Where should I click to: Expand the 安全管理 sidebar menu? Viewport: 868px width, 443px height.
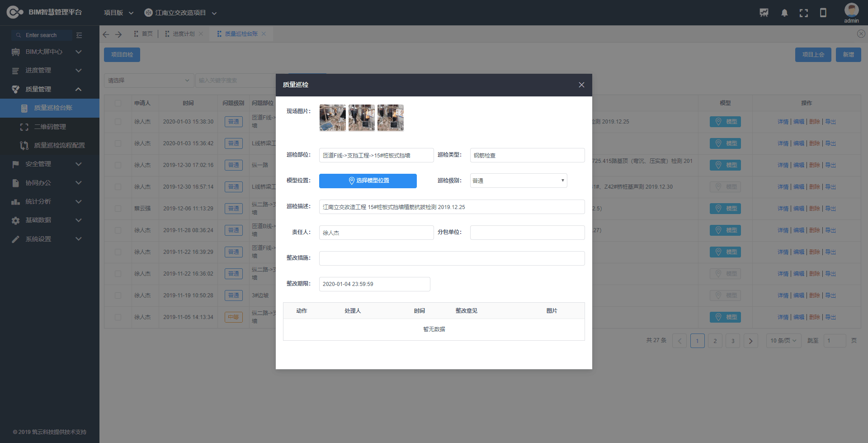pyautogui.click(x=50, y=164)
